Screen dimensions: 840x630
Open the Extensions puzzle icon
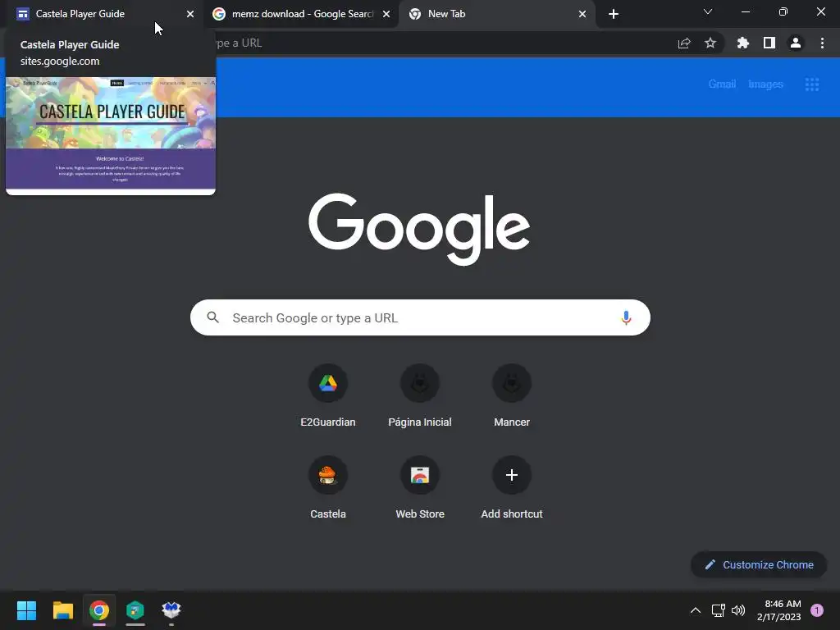[743, 43]
